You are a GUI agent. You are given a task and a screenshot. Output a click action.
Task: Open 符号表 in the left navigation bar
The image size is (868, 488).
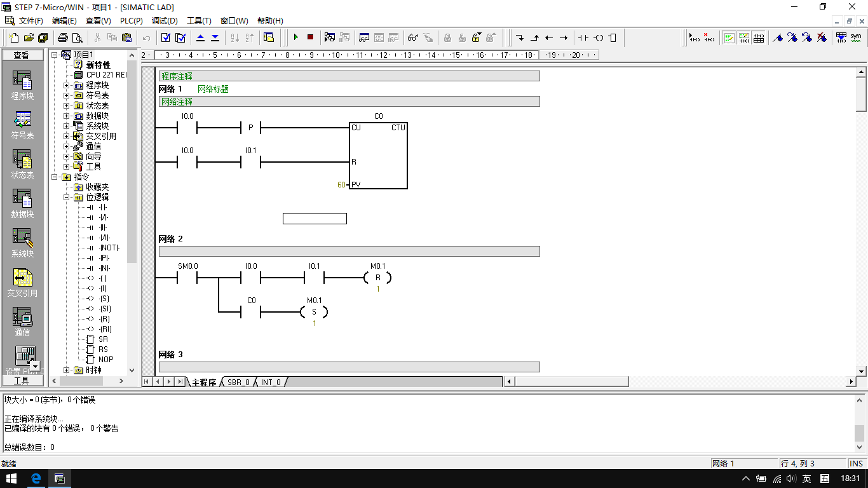tap(22, 125)
